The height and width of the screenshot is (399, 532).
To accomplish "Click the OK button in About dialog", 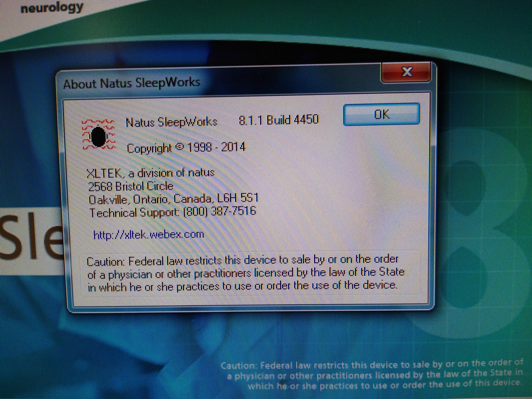I will pyautogui.click(x=381, y=114).
